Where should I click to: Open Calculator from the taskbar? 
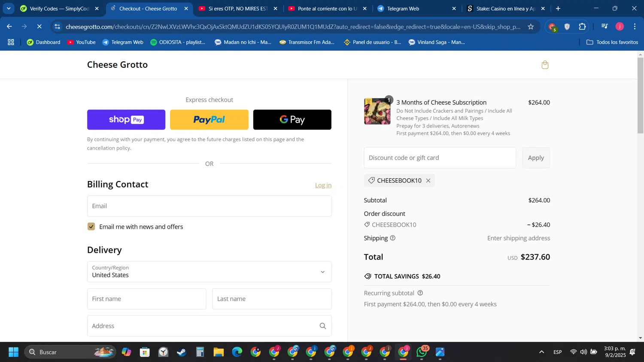(x=200, y=352)
